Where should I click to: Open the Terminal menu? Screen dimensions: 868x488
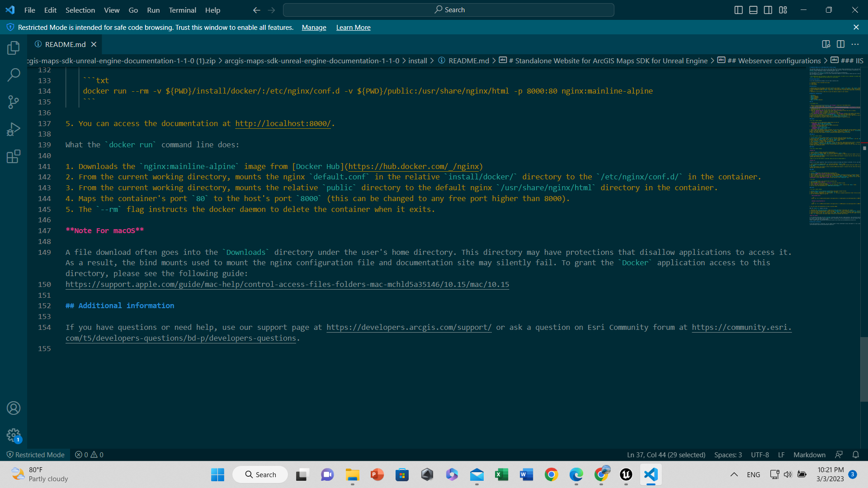(x=182, y=10)
